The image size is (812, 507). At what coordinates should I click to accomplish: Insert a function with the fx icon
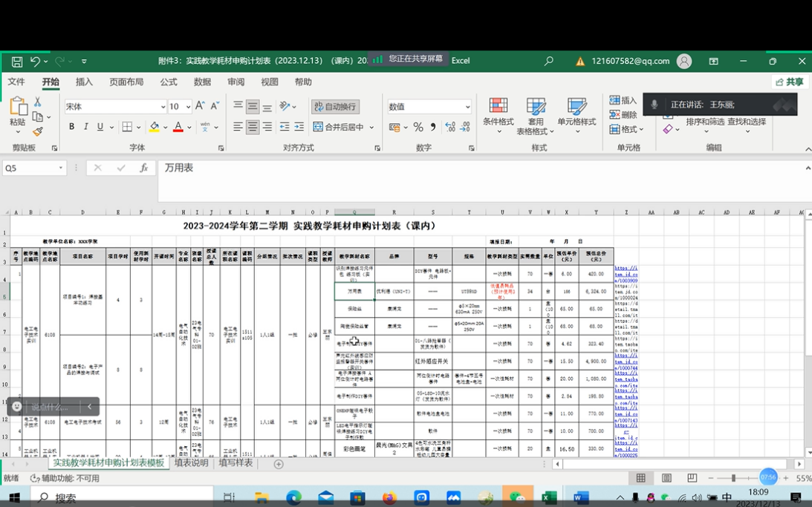(x=144, y=168)
